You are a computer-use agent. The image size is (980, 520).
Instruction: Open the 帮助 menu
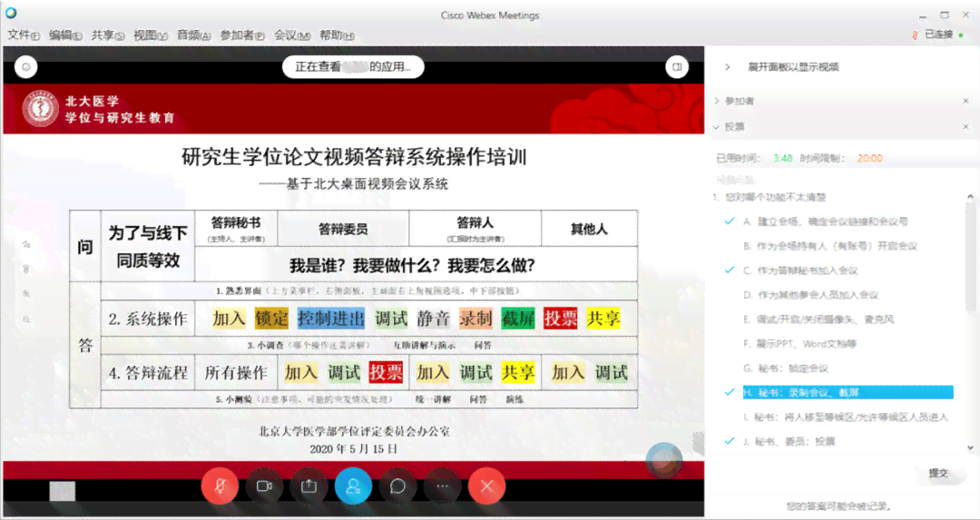point(337,35)
